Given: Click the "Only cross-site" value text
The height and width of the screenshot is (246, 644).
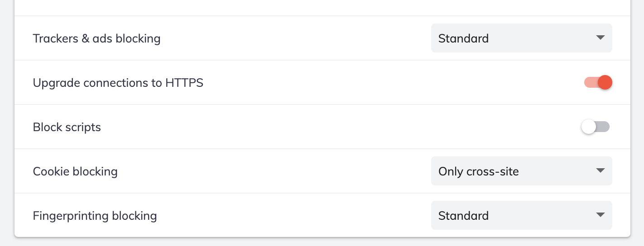Looking at the screenshot, I should [478, 171].
